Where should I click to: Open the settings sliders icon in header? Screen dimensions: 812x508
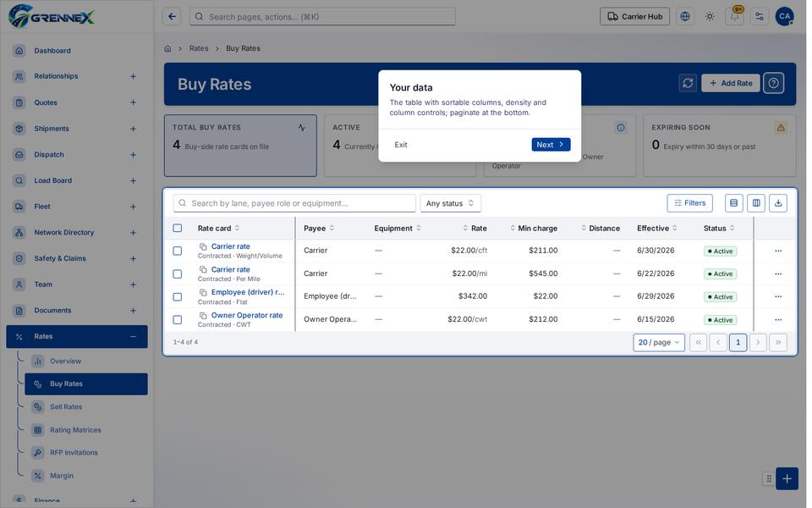click(x=760, y=17)
